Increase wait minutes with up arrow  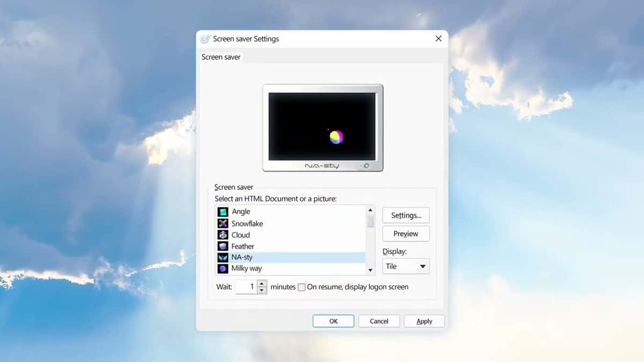click(x=262, y=284)
